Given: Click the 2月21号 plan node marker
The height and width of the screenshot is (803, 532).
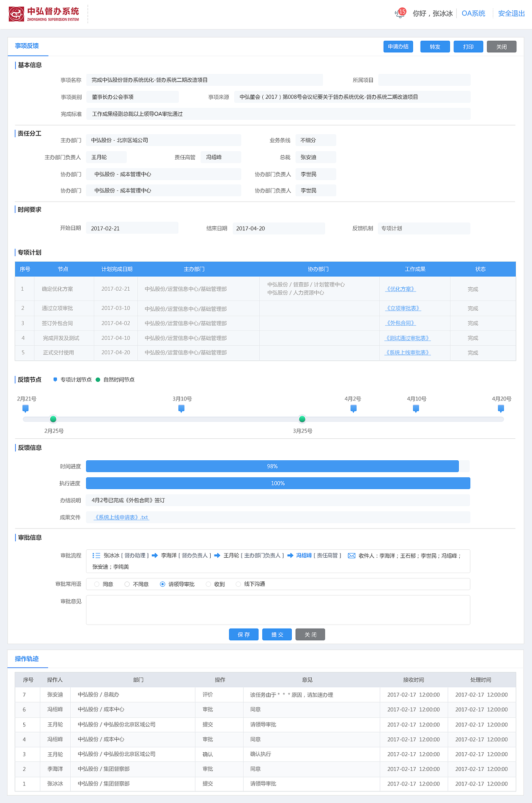Looking at the screenshot, I should (x=25, y=408).
